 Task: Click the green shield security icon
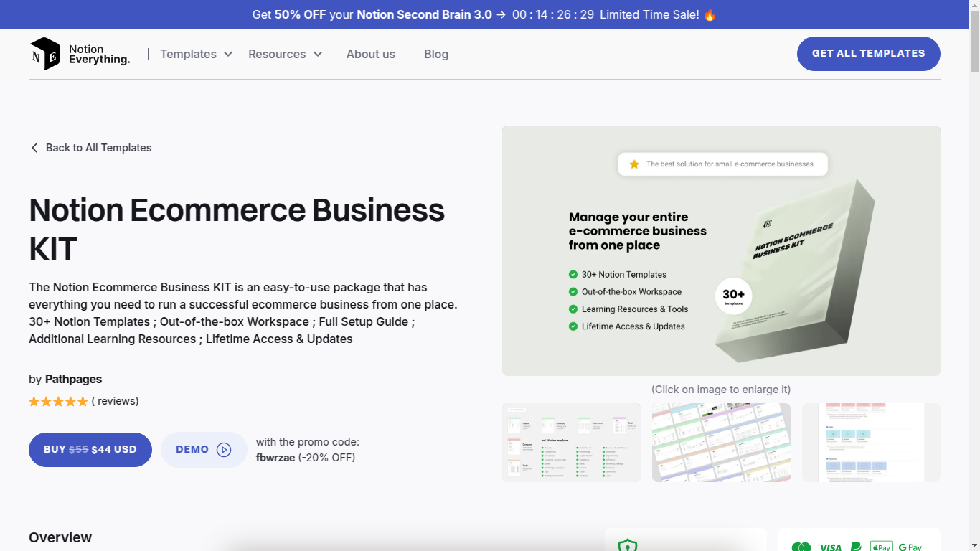point(628,545)
